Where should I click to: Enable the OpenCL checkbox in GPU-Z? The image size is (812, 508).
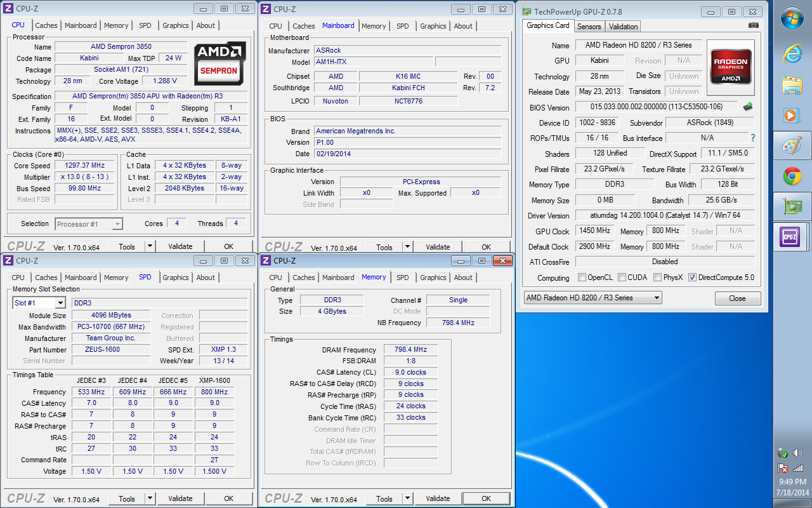pyautogui.click(x=582, y=277)
